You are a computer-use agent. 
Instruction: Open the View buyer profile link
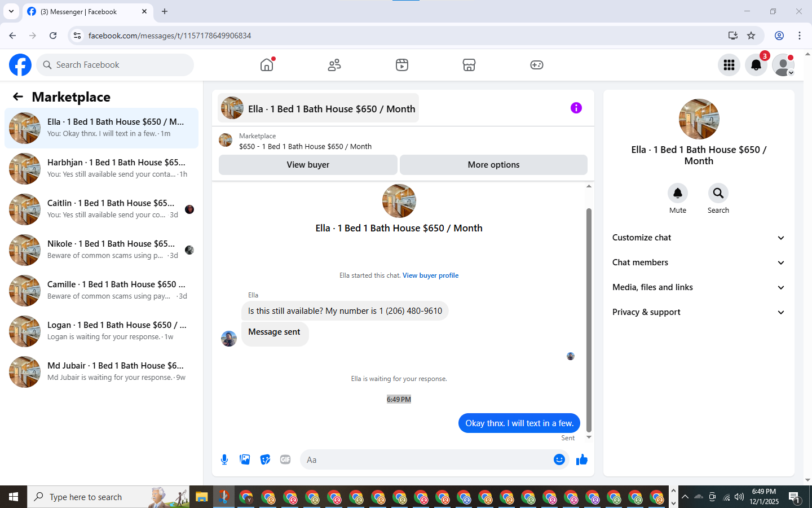(x=430, y=275)
